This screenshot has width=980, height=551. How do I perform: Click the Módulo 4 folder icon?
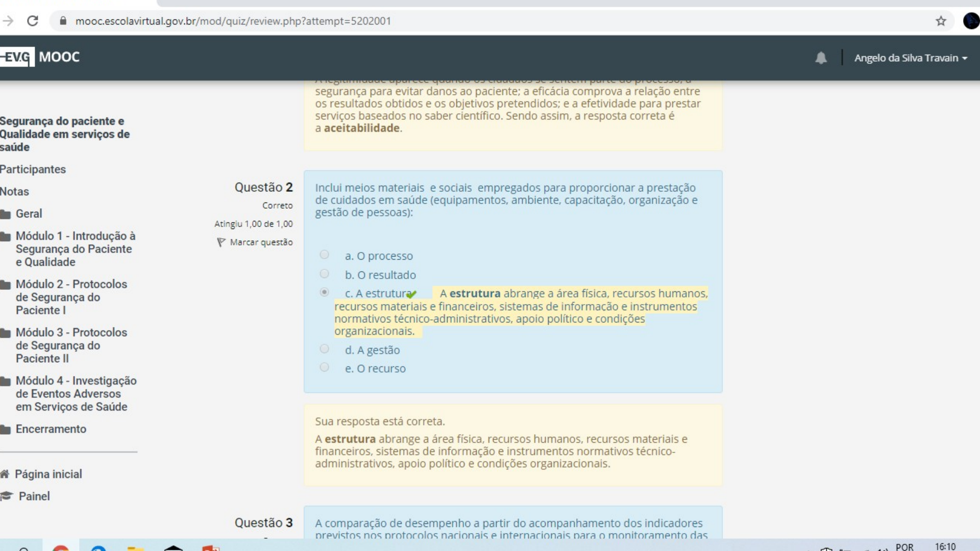pos(6,381)
